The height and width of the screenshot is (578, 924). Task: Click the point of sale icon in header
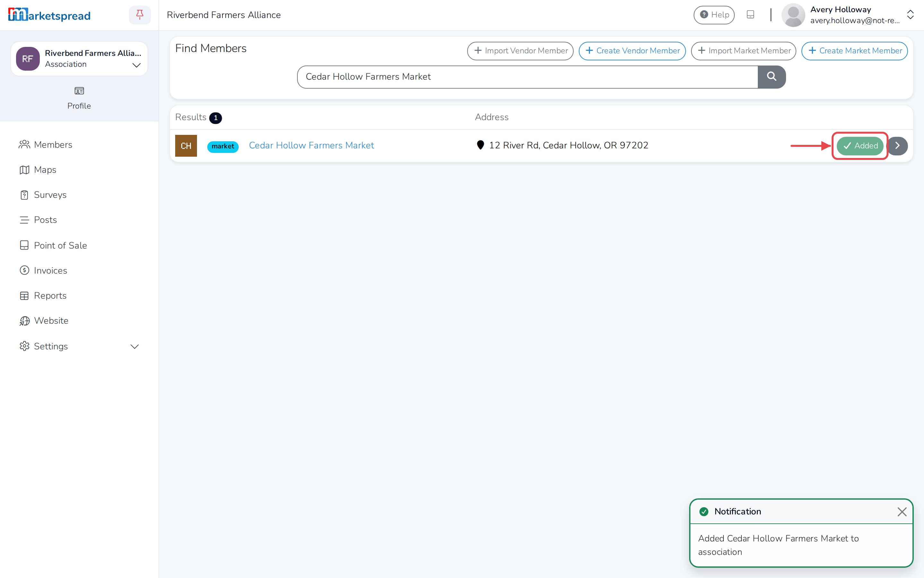coord(750,15)
